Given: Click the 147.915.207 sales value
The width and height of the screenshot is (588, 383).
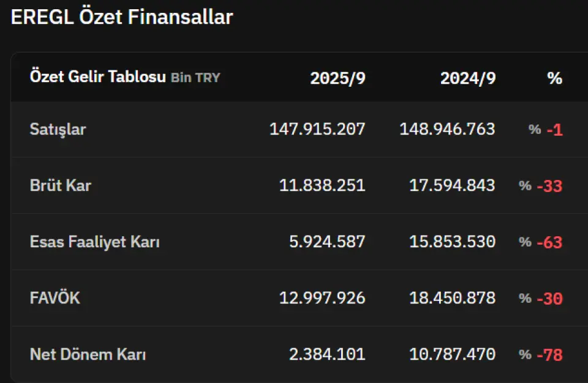Looking at the screenshot, I should (x=317, y=129).
